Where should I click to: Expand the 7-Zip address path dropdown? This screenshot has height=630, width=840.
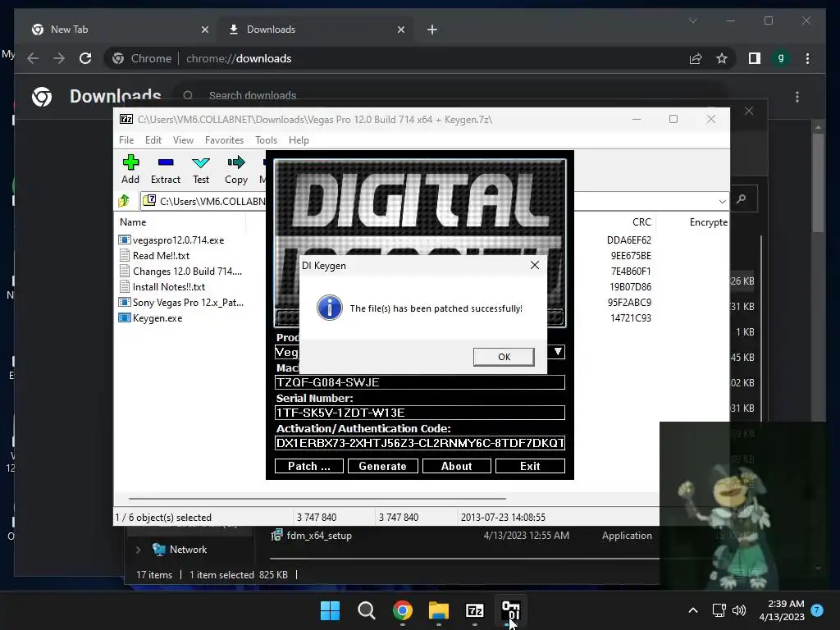722,202
